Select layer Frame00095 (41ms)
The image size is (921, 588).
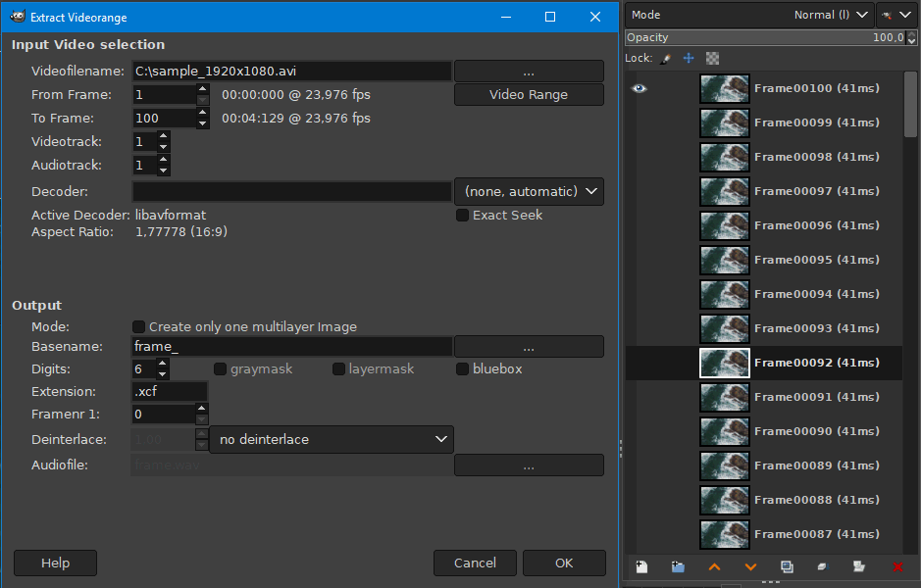(764, 260)
